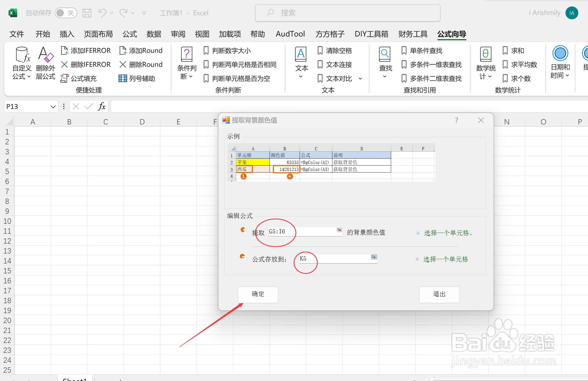The height and width of the screenshot is (381, 588).
Task: Click 文本连接 in ribbon
Action: (x=335, y=64)
